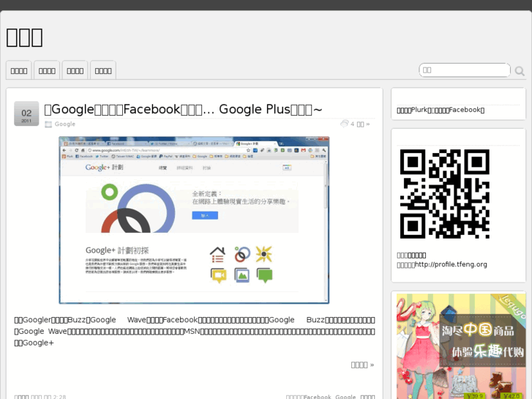Open the Google+ project screenshot image
The width and height of the screenshot is (532, 399).
pyautogui.click(x=194, y=220)
